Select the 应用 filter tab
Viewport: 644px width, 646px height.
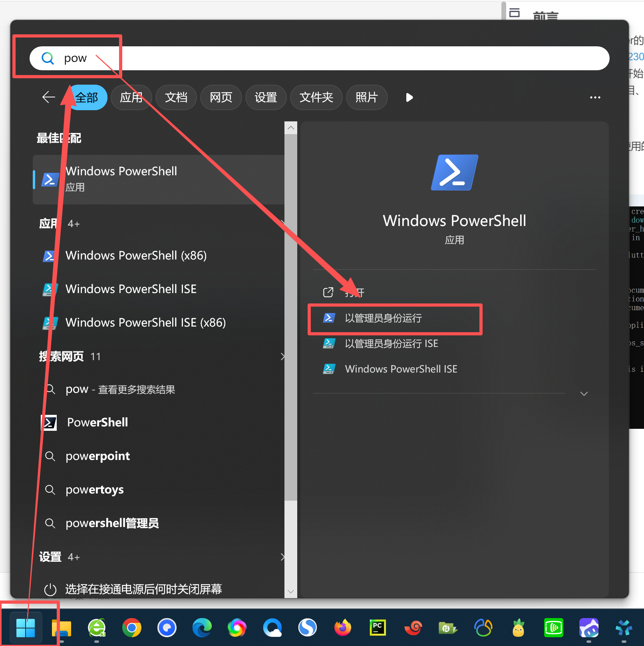pyautogui.click(x=131, y=97)
